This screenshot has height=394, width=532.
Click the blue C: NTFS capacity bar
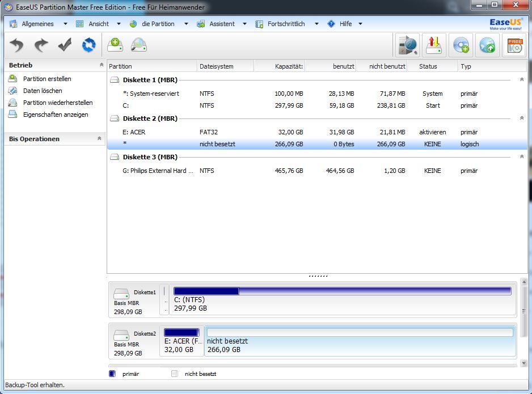[204, 290]
